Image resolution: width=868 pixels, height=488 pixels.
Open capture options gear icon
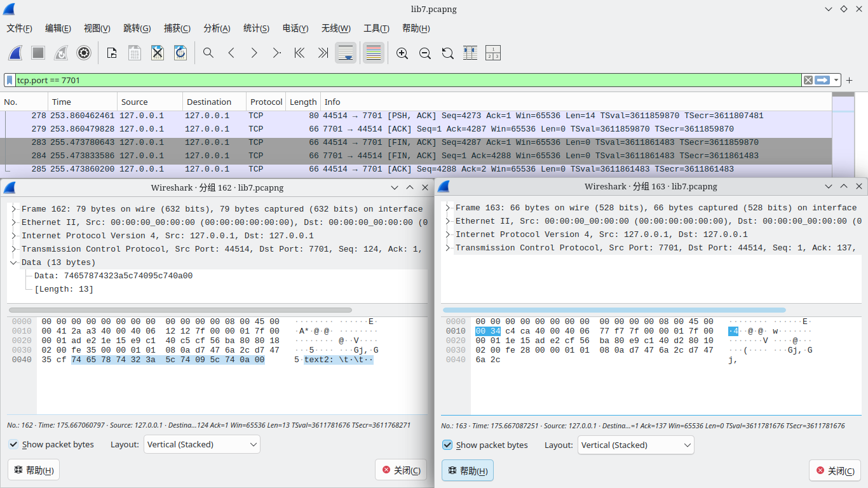(84, 53)
